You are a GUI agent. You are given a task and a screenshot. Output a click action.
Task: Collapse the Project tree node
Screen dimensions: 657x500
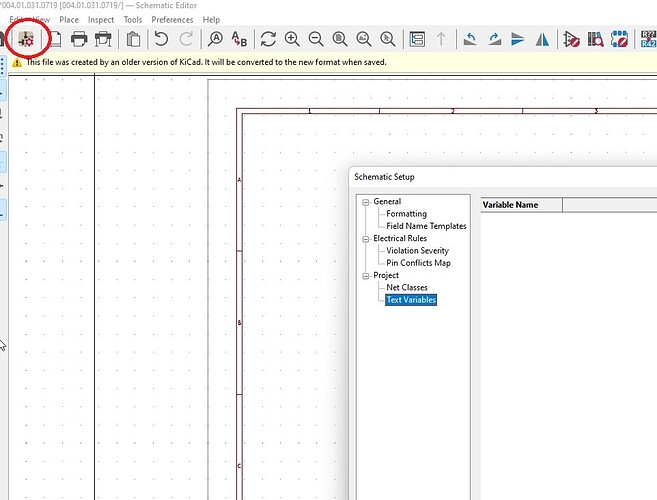pyautogui.click(x=366, y=276)
